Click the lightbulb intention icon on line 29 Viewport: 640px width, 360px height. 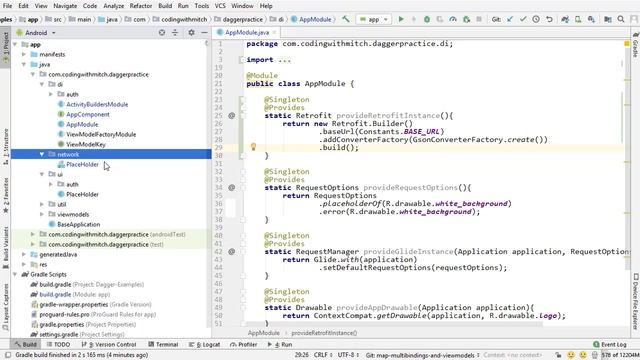click(253, 147)
